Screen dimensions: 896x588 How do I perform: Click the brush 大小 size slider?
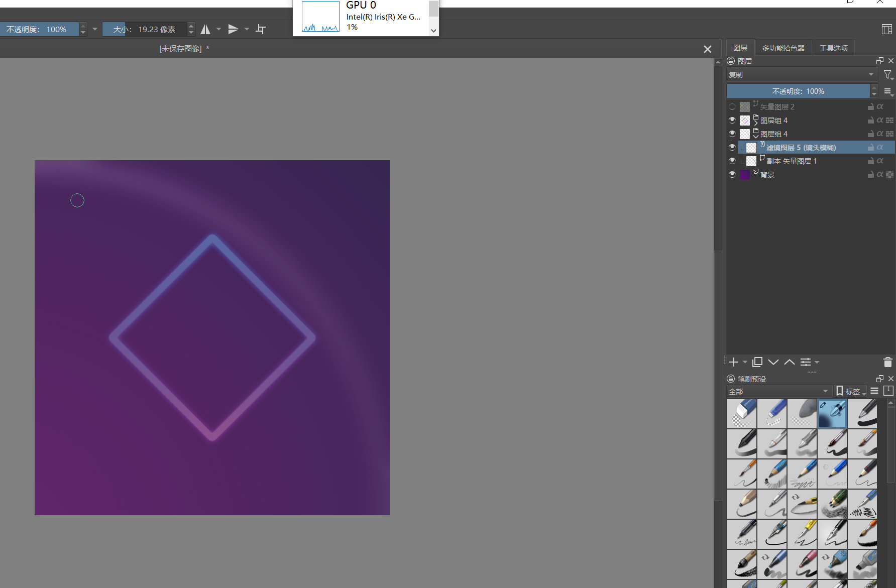coord(145,29)
